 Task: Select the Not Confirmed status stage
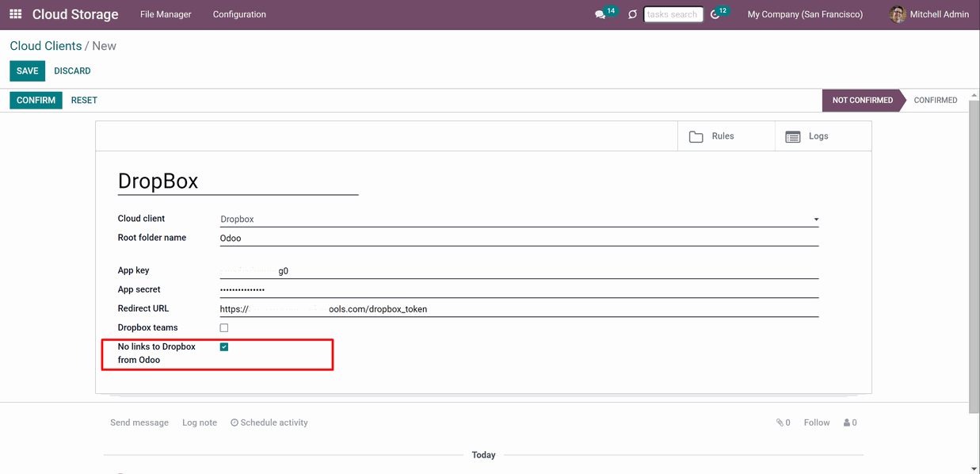pyautogui.click(x=862, y=101)
